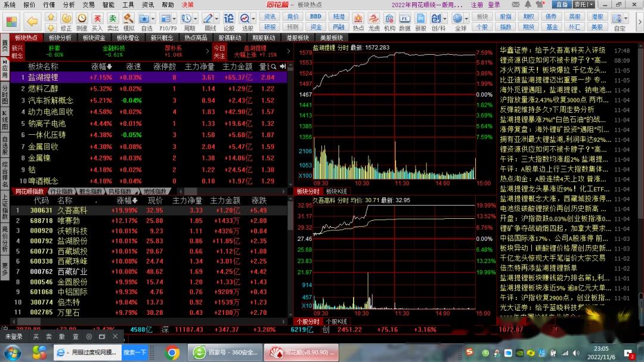Open the 龙虎 dragon-tiger icon
This screenshot has height=362, width=644.
coord(374,22)
